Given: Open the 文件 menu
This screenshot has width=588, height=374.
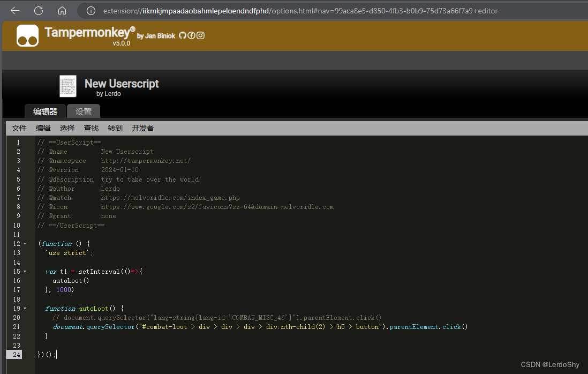Looking at the screenshot, I should pos(19,128).
